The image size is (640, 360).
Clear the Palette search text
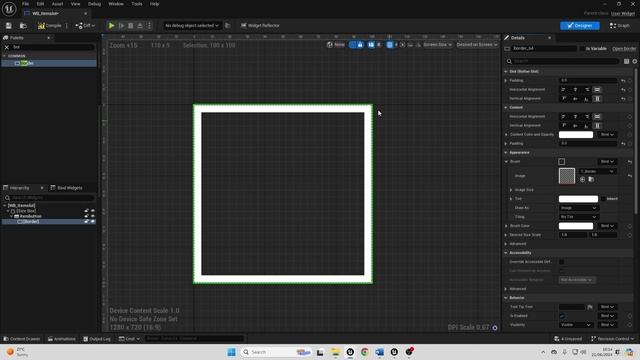(7, 47)
